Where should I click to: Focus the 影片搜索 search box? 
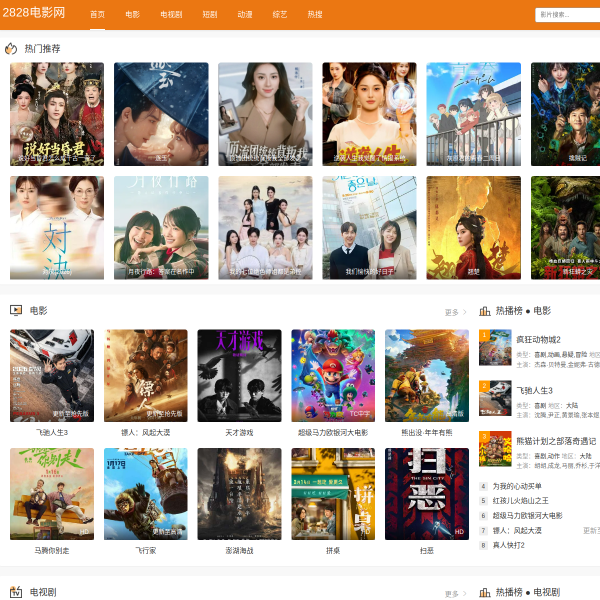(x=567, y=15)
